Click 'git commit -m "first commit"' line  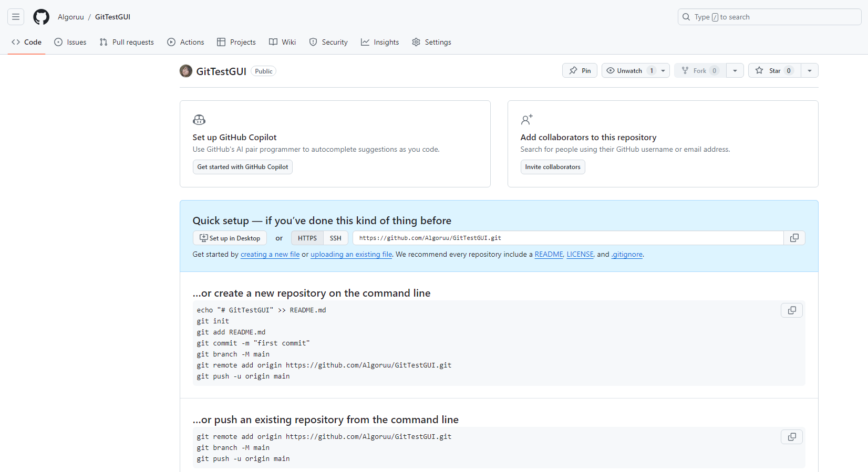(253, 343)
